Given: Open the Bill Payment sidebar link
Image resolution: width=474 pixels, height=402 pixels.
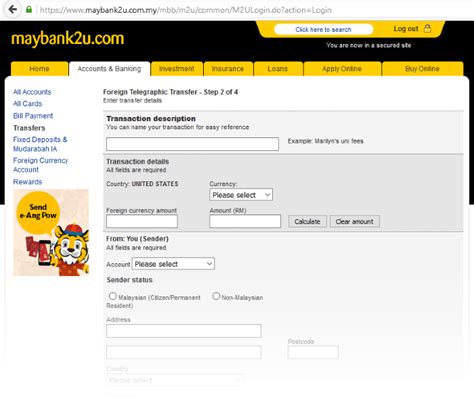Looking at the screenshot, I should (x=33, y=116).
